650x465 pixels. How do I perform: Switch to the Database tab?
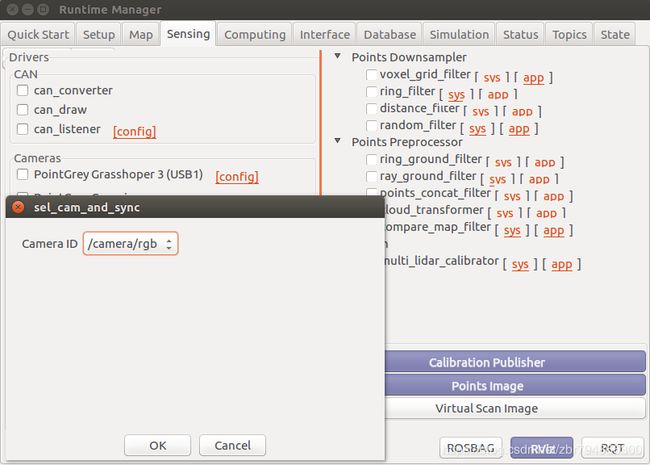(390, 34)
